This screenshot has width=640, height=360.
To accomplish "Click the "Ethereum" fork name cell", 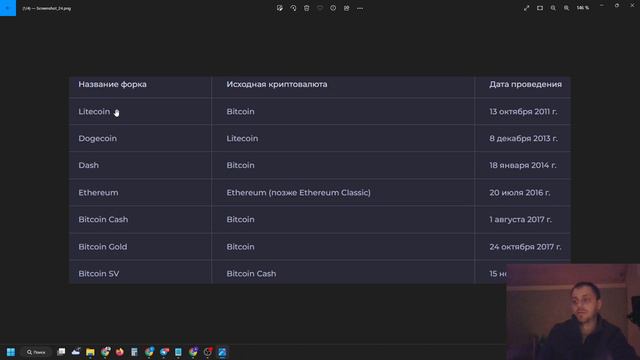I will click(98, 193).
